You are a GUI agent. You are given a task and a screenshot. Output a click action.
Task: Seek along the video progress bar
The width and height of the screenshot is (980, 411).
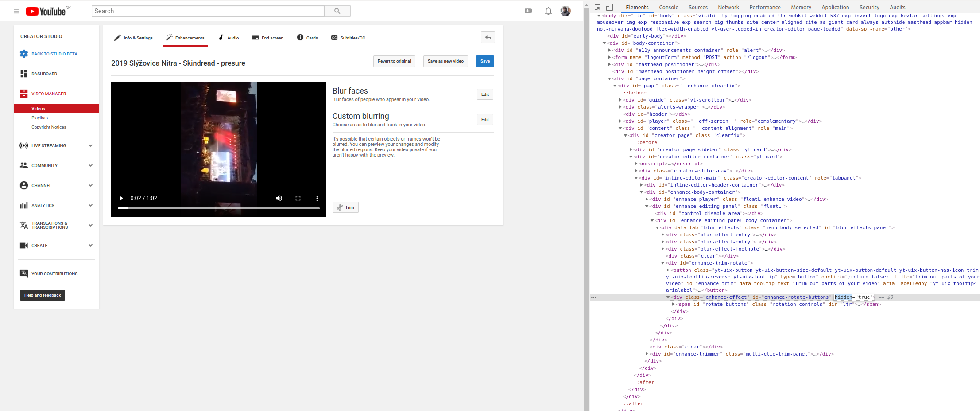[x=219, y=208]
